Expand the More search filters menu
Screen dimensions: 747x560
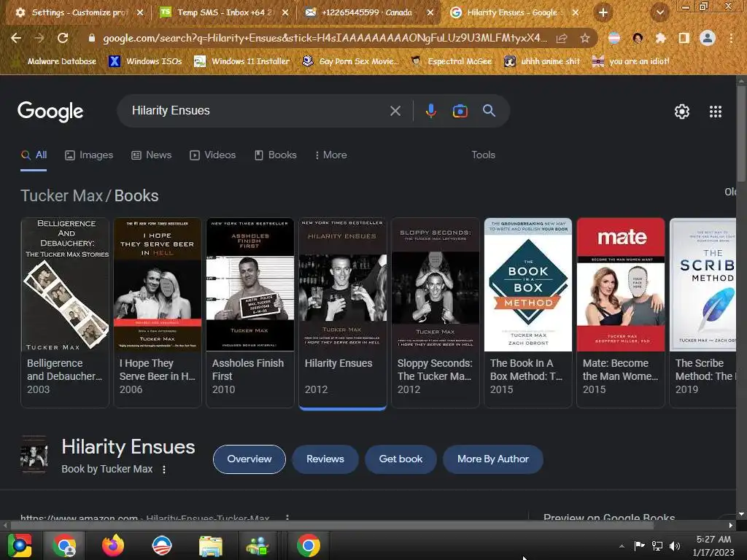(x=330, y=155)
